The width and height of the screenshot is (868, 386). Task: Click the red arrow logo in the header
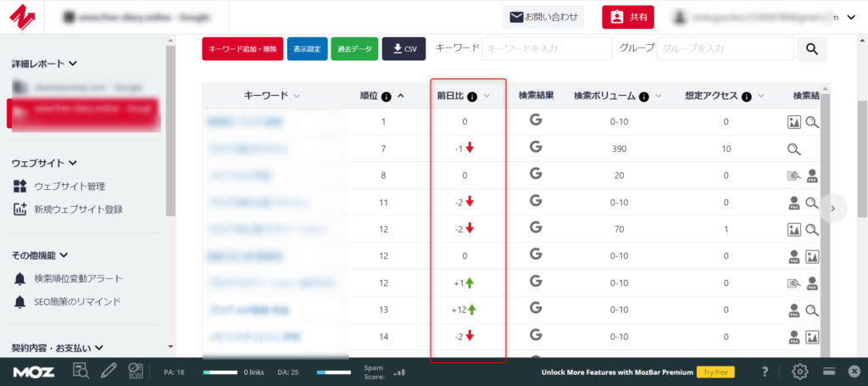23,17
